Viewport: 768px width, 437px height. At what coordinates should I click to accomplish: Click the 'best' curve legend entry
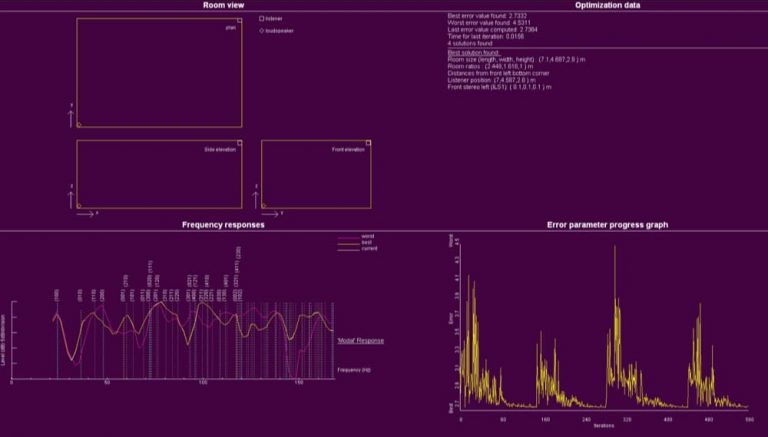click(356, 243)
